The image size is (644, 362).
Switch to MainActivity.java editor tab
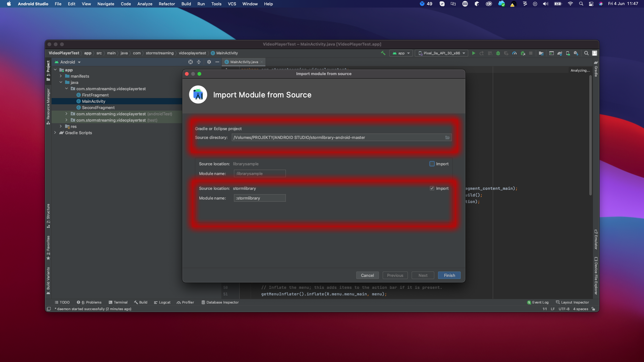click(x=244, y=62)
